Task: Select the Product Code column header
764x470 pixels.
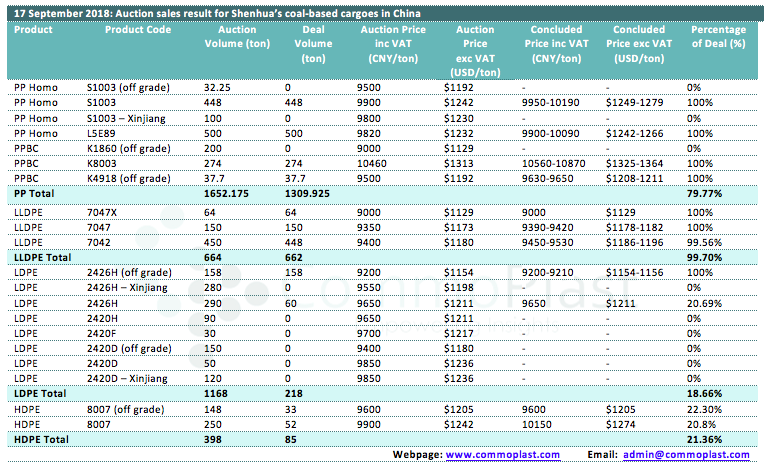Action: pos(138,30)
